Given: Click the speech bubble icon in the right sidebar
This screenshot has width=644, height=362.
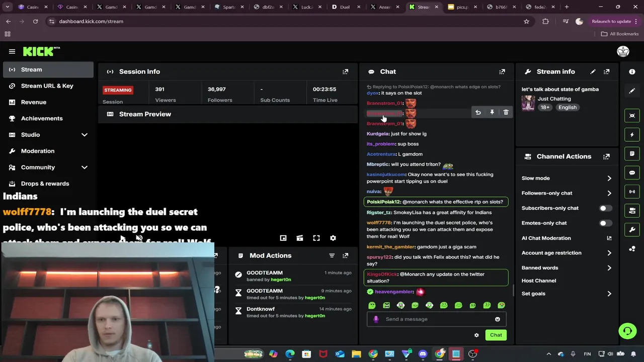Looking at the screenshot, I should click(x=632, y=172).
